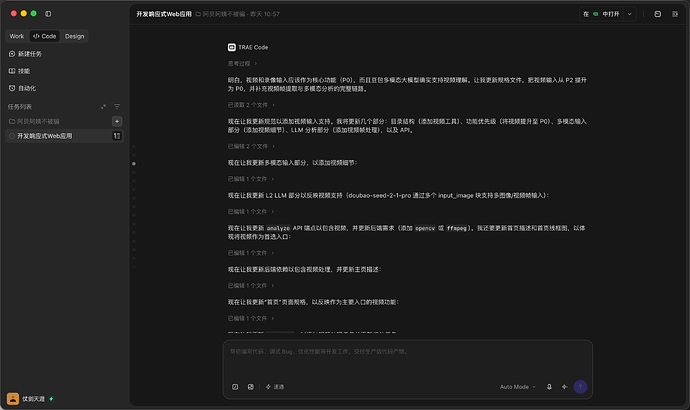Collapse the 任务列表 with arrows icon
The width and height of the screenshot is (690, 410).
tap(103, 106)
